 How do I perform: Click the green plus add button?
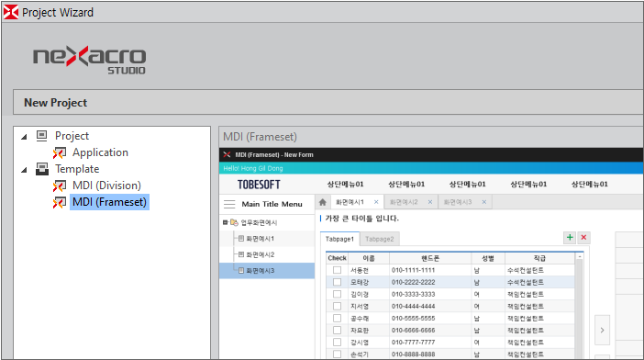[x=570, y=237]
